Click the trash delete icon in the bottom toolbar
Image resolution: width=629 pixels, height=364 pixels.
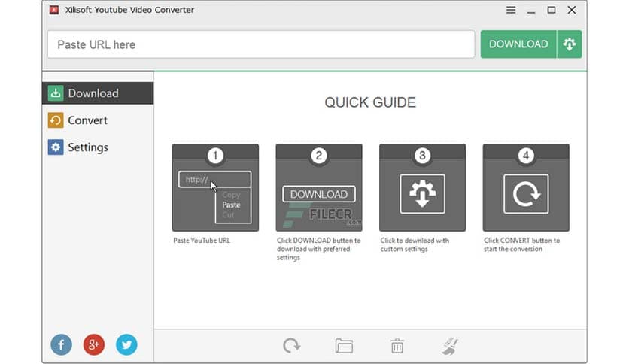click(x=397, y=346)
